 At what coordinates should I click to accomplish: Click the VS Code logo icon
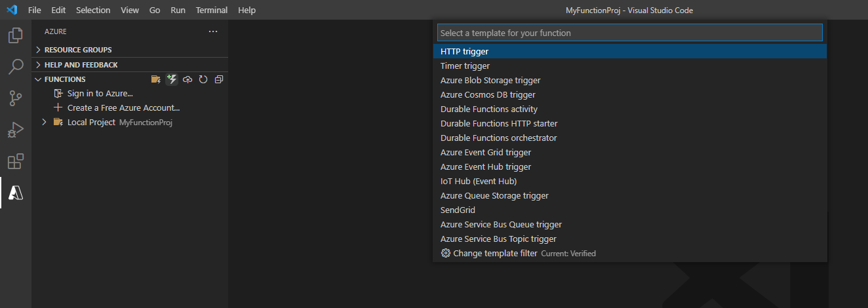12,10
